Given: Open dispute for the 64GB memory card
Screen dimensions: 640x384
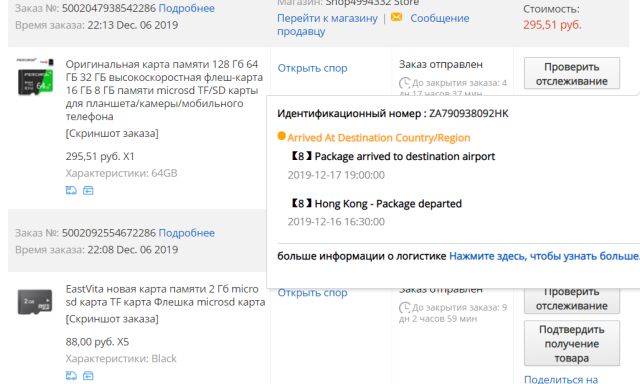Looking at the screenshot, I should tap(312, 68).
